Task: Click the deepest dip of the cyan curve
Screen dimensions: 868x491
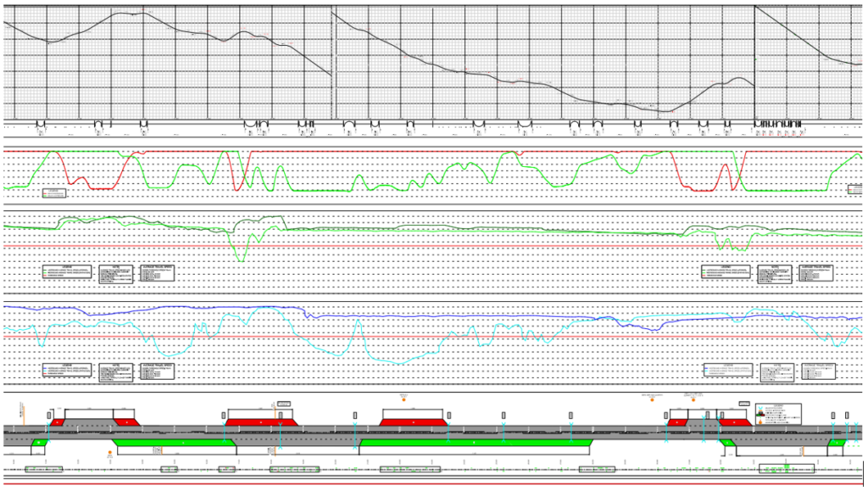Action: coord(398,363)
